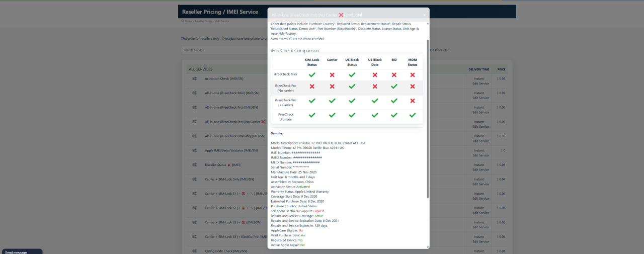Image resolution: width=644 pixels, height=254 pixels.
Task: Click gear icon beside All-in-one iFreeCheck Mini
Action: click(x=194, y=93)
